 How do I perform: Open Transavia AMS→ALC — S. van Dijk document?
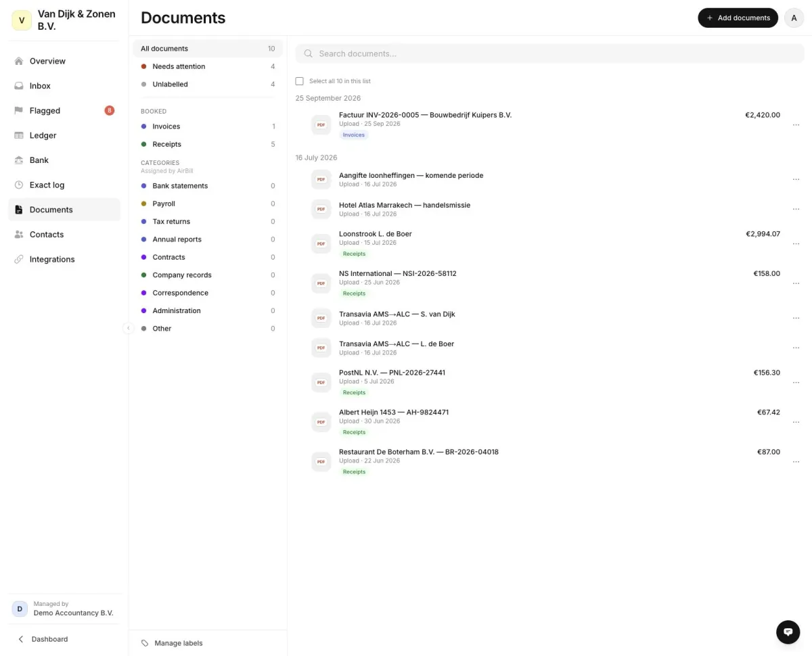click(397, 314)
